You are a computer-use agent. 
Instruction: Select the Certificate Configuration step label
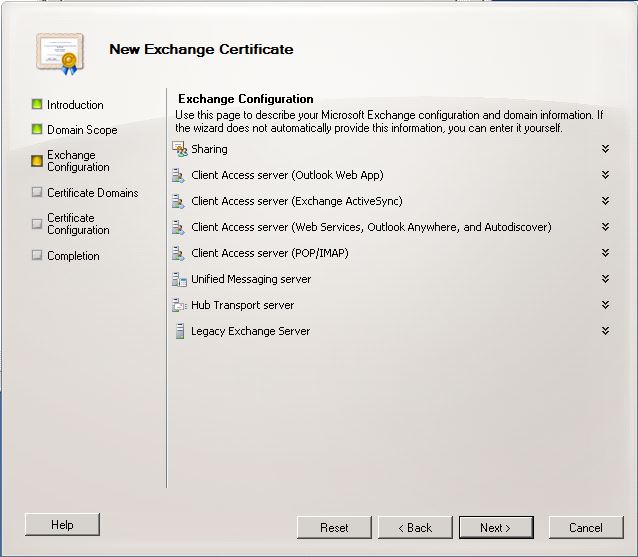(78, 224)
